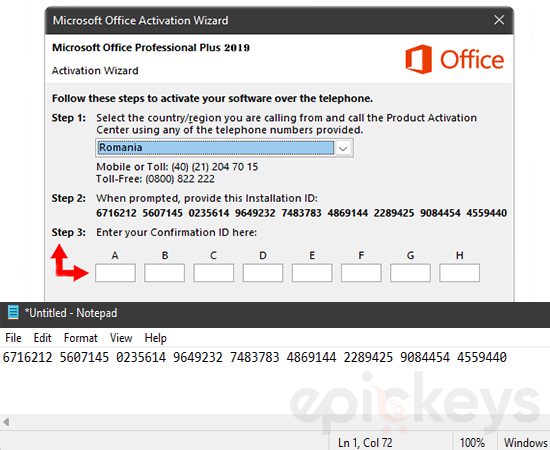This screenshot has width=550, height=450.
Task: Open the Notepad File menu
Action: point(13,338)
